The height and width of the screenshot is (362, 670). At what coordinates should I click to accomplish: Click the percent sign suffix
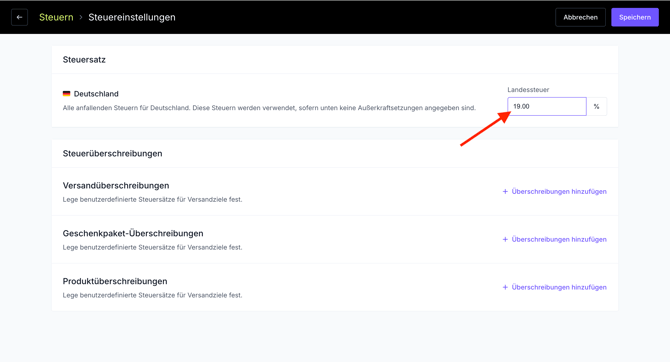(x=597, y=106)
